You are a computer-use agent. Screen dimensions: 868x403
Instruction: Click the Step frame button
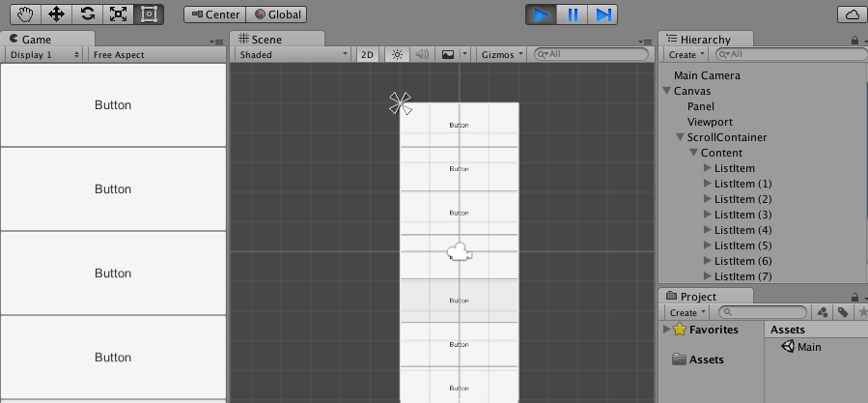(x=602, y=14)
